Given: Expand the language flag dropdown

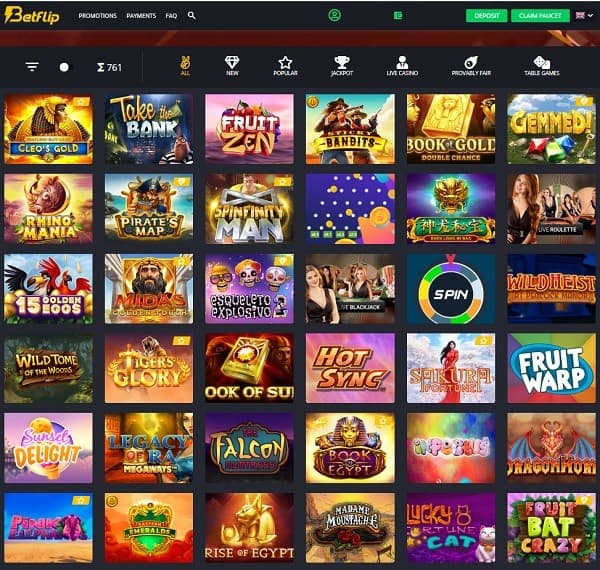Looking at the screenshot, I should [x=584, y=15].
